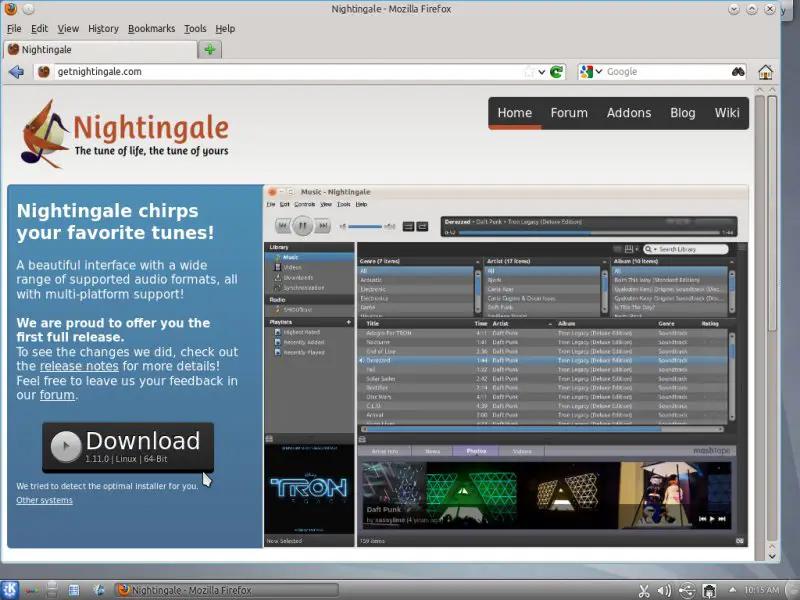This screenshot has width=800, height=600.
Task: Open the Other systems link
Action: click(44, 501)
